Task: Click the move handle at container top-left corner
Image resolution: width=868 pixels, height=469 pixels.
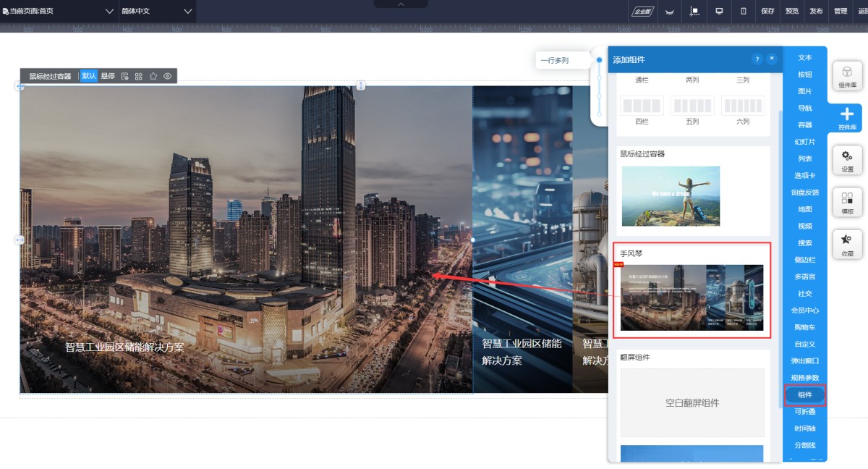Action: (x=20, y=86)
